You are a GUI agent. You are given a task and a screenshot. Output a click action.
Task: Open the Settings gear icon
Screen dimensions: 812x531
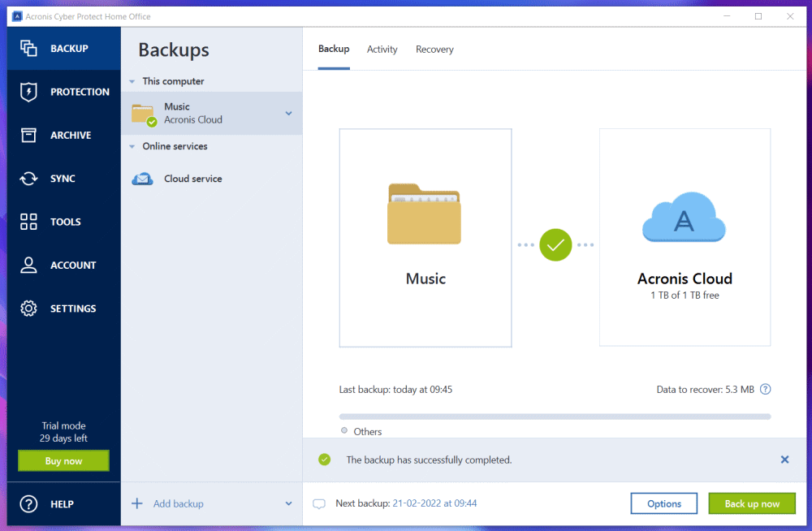click(x=29, y=309)
